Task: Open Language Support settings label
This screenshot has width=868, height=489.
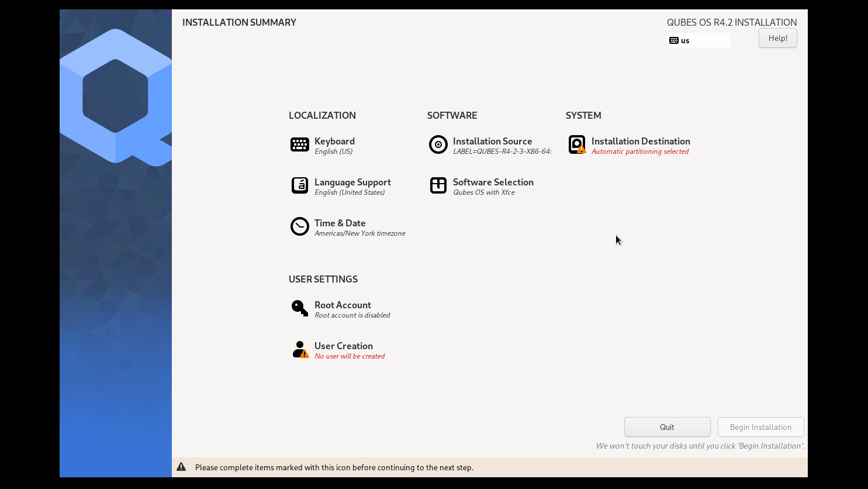Action: tap(352, 182)
